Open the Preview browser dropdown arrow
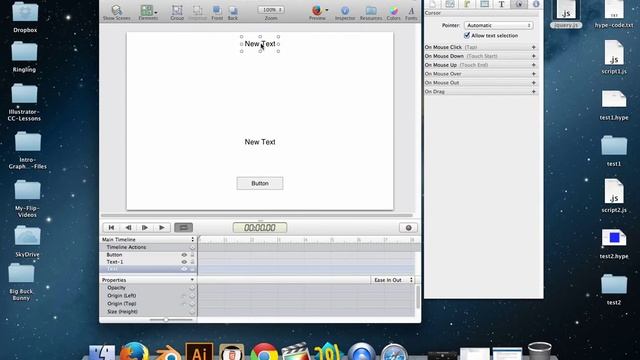640x360 pixels. tap(327, 10)
